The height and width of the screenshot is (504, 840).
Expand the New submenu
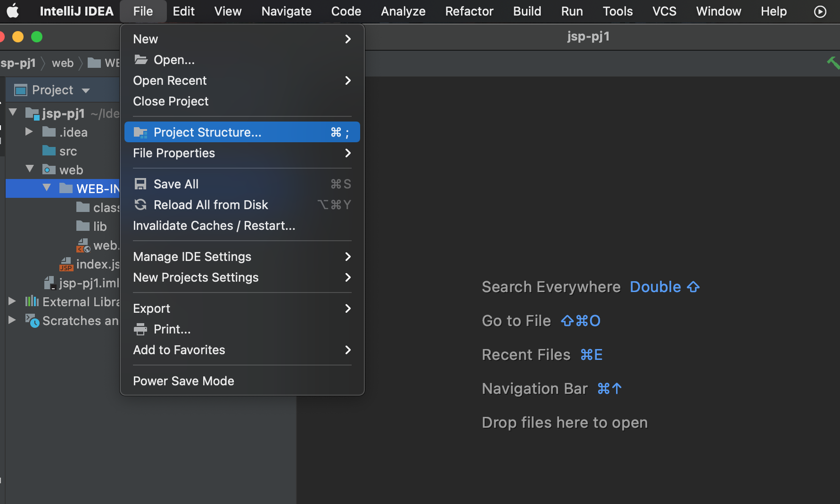[348, 39]
